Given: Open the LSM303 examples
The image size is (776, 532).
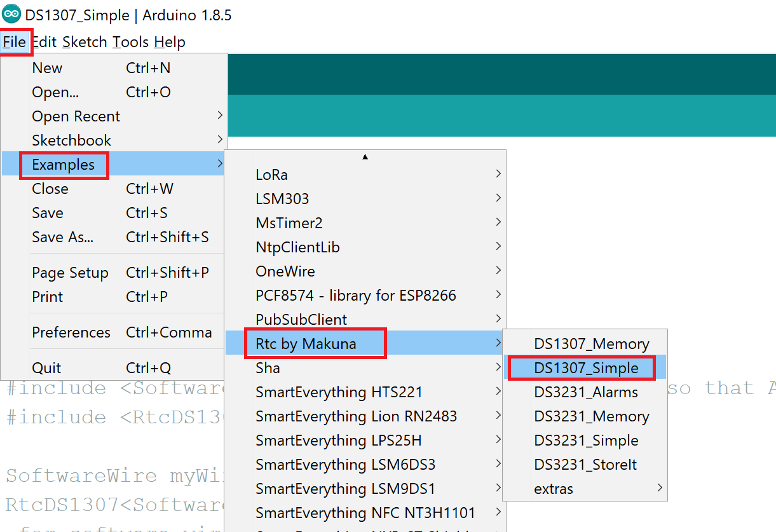Looking at the screenshot, I should point(365,199).
